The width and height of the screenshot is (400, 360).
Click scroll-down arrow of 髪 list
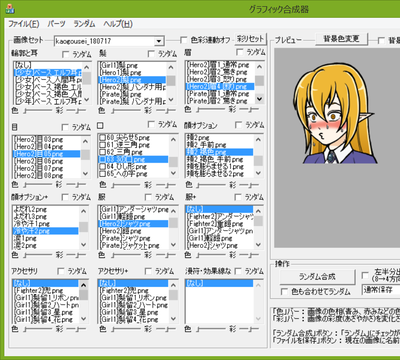point(171,100)
